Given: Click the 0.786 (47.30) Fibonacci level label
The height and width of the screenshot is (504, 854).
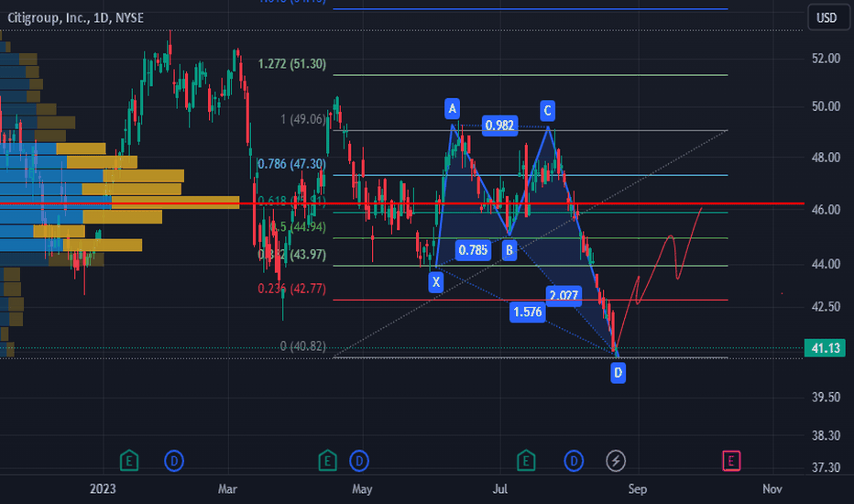Looking at the screenshot, I should pos(291,163).
